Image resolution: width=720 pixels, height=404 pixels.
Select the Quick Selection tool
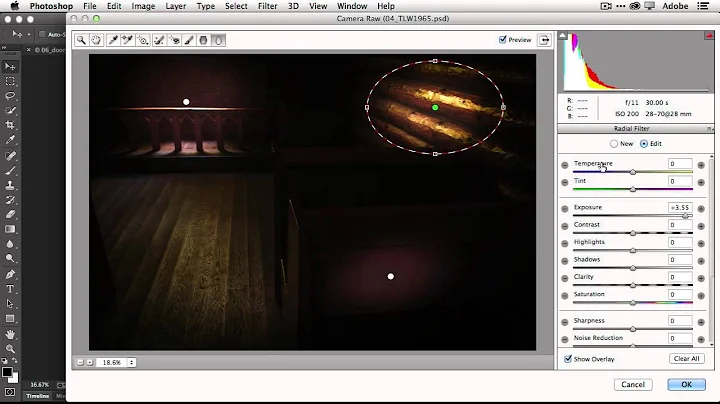pyautogui.click(x=10, y=111)
